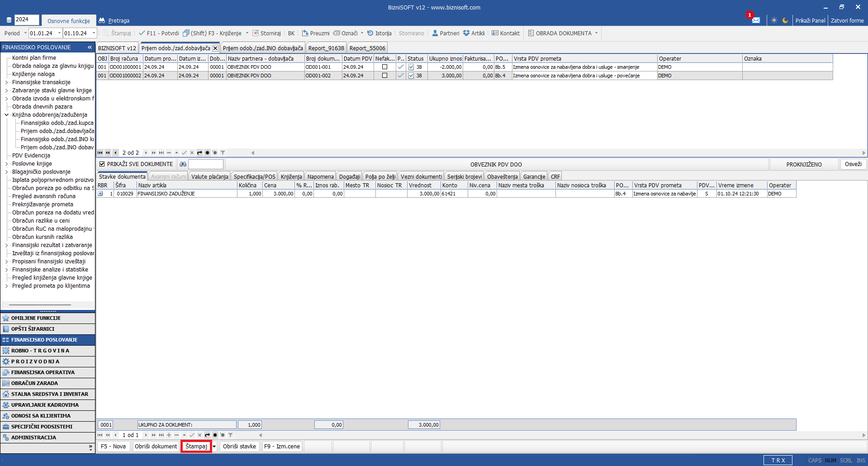Screen dimensions: 868x466
Task: Select light theme sun icon
Action: pyautogui.click(x=774, y=20)
